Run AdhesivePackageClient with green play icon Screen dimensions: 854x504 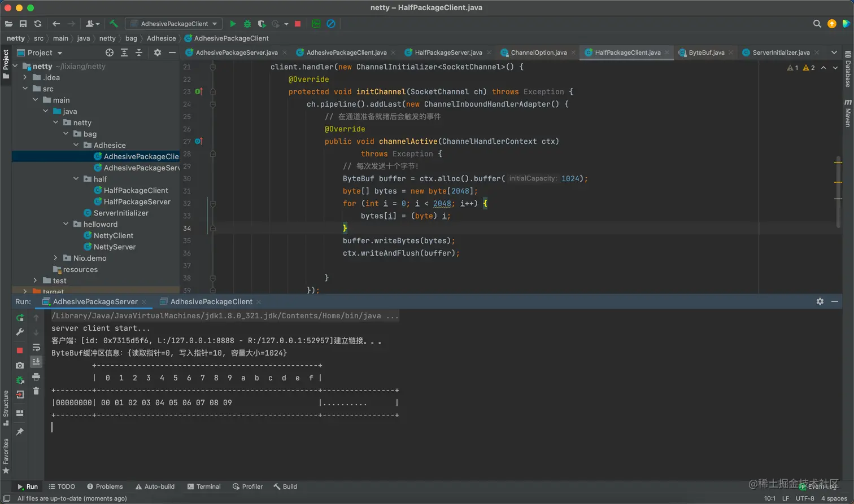point(233,24)
